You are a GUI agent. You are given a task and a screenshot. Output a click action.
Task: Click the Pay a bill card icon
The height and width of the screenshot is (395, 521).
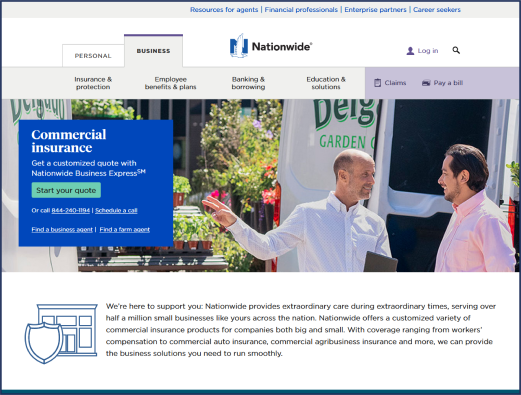[x=426, y=83]
